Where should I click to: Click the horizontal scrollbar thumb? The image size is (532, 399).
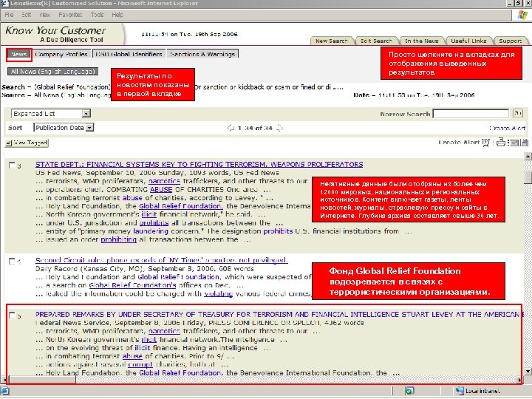[42, 379]
